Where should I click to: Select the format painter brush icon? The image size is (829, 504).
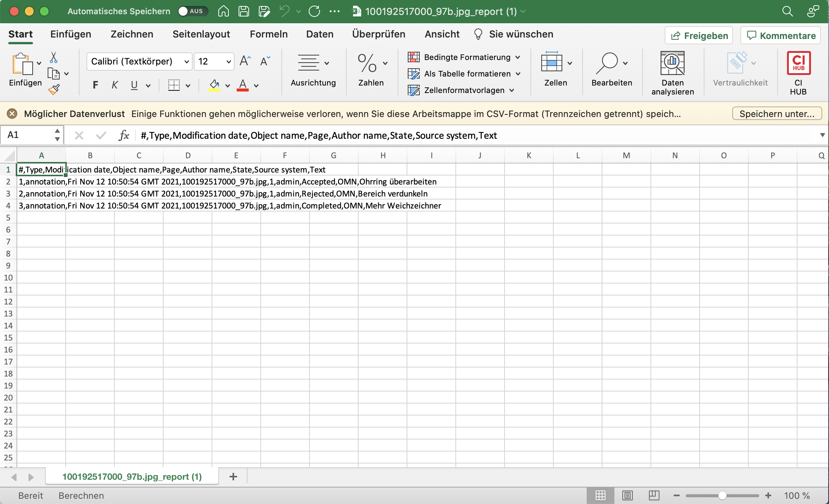tap(54, 90)
